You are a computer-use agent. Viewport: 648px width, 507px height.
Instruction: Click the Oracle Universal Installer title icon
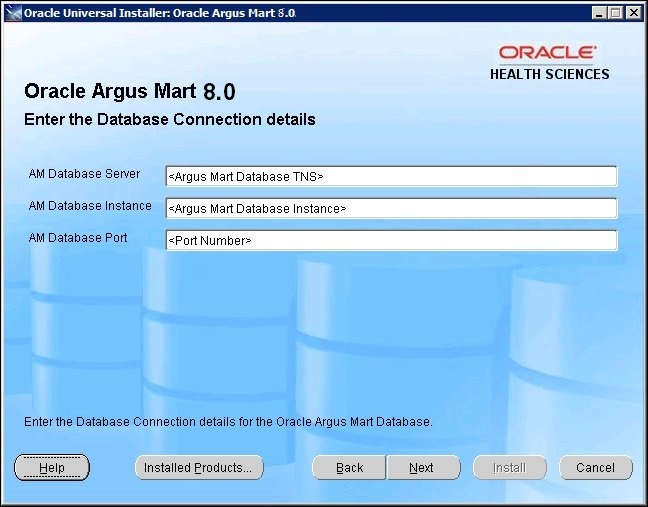pyautogui.click(x=13, y=13)
